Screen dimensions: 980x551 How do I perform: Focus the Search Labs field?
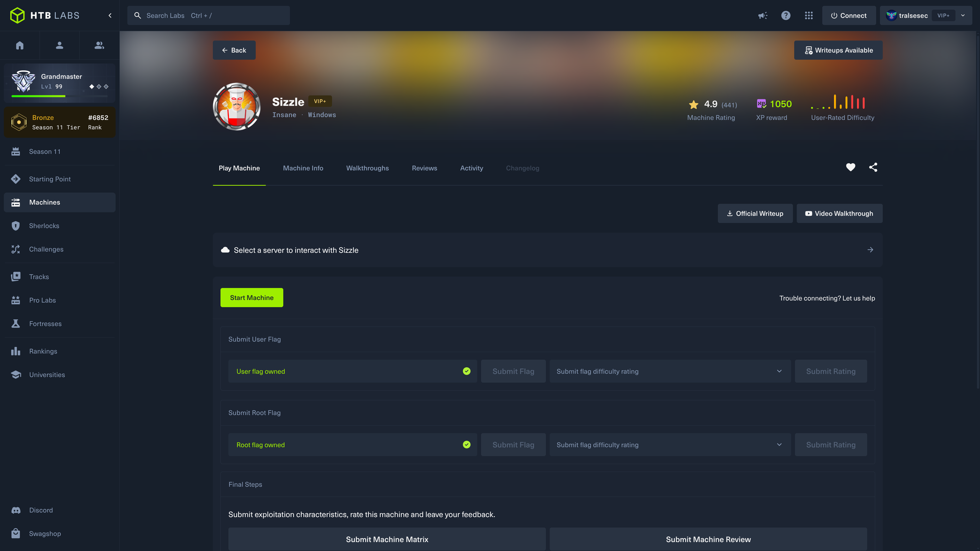click(208, 16)
